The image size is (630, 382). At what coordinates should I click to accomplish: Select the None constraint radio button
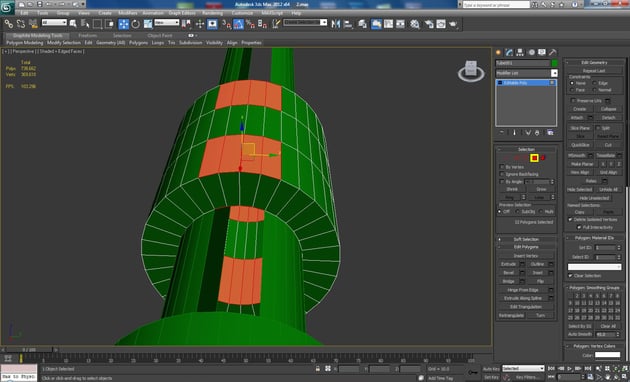(x=572, y=83)
